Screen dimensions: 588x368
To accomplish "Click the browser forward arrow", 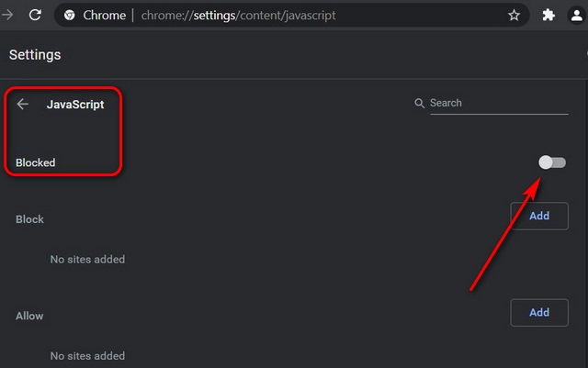I will pos(7,15).
